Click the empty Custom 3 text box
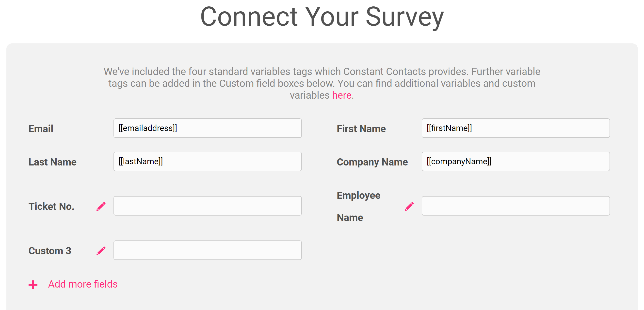The image size is (644, 310). click(208, 250)
